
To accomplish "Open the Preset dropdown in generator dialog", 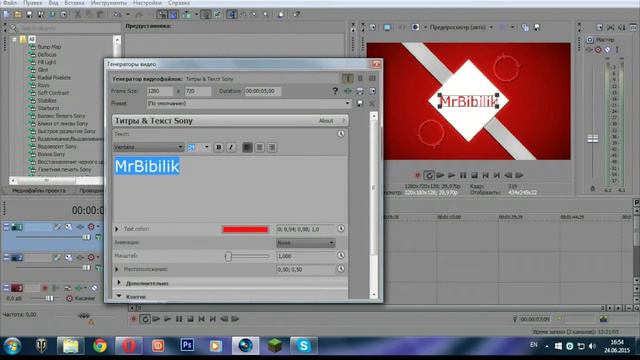I will point(249,104).
